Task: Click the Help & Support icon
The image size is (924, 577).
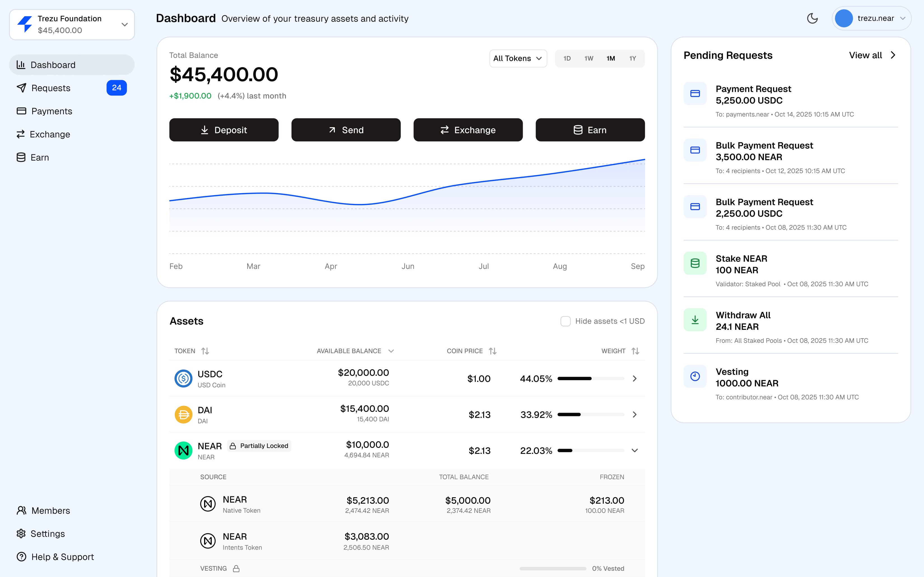Action: coord(22,557)
